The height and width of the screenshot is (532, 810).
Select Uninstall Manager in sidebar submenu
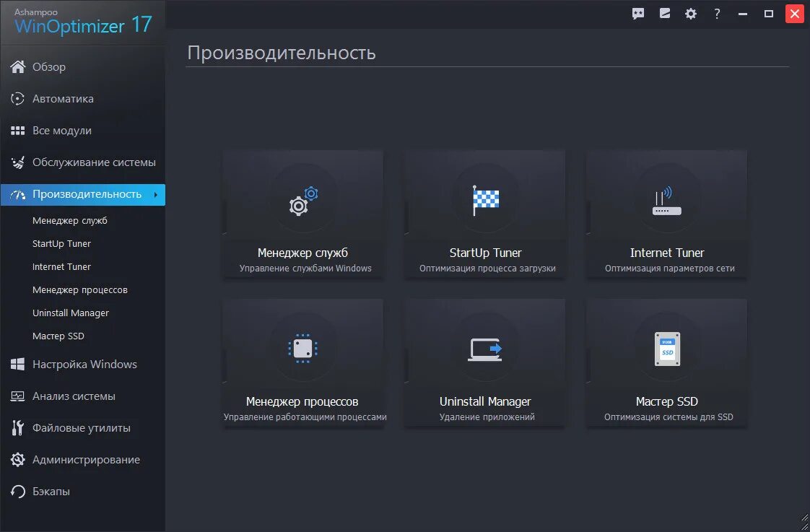[x=71, y=313]
